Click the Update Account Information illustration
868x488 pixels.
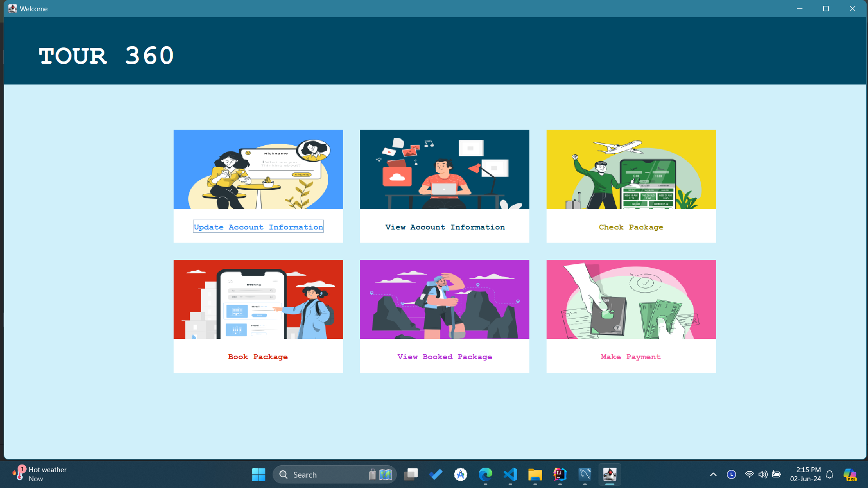pyautogui.click(x=258, y=169)
